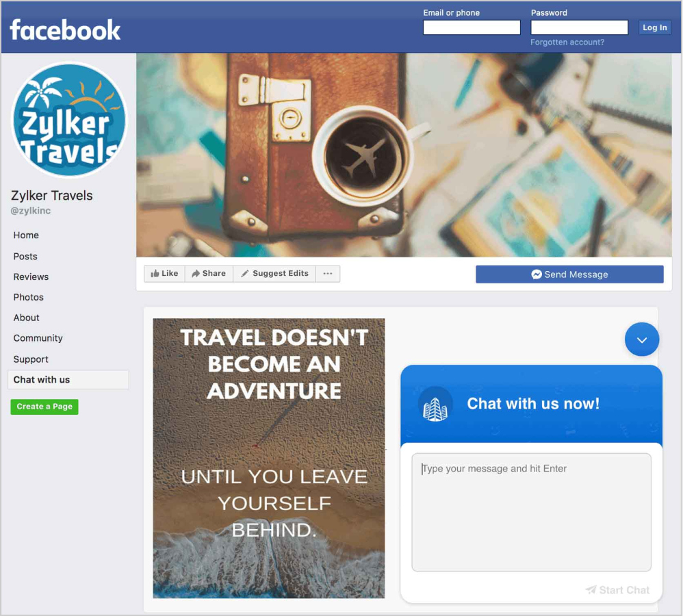
Task: Click the Like thumbs-up button
Action: point(164,274)
